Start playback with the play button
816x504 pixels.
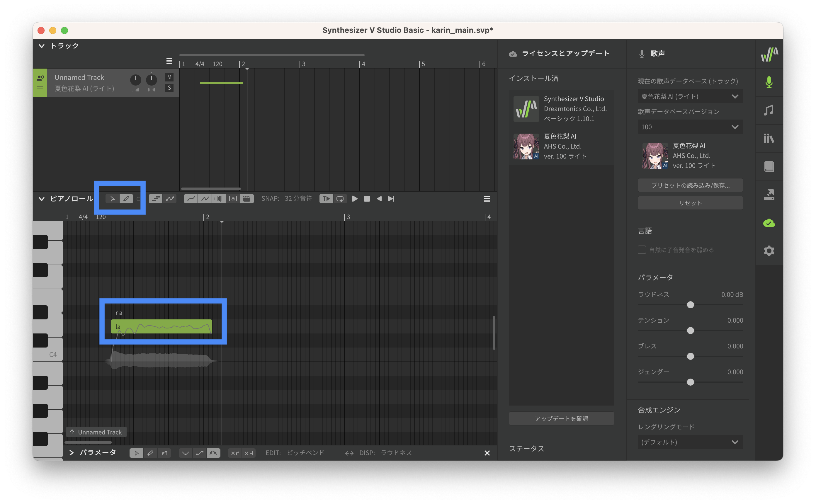355,199
